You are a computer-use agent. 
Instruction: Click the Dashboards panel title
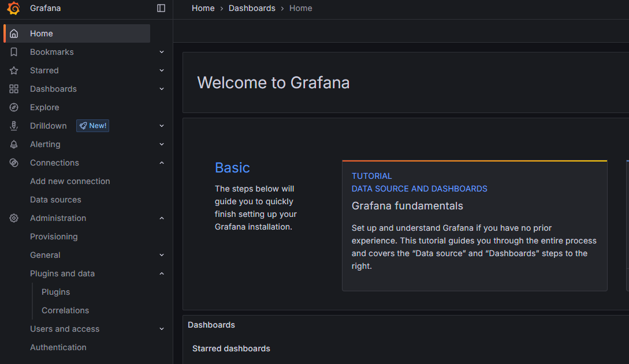click(x=211, y=325)
